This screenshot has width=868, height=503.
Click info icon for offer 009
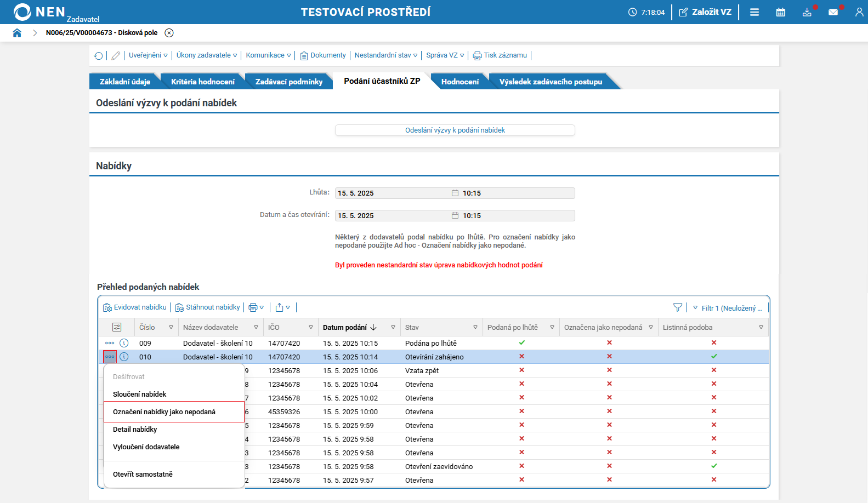click(124, 343)
